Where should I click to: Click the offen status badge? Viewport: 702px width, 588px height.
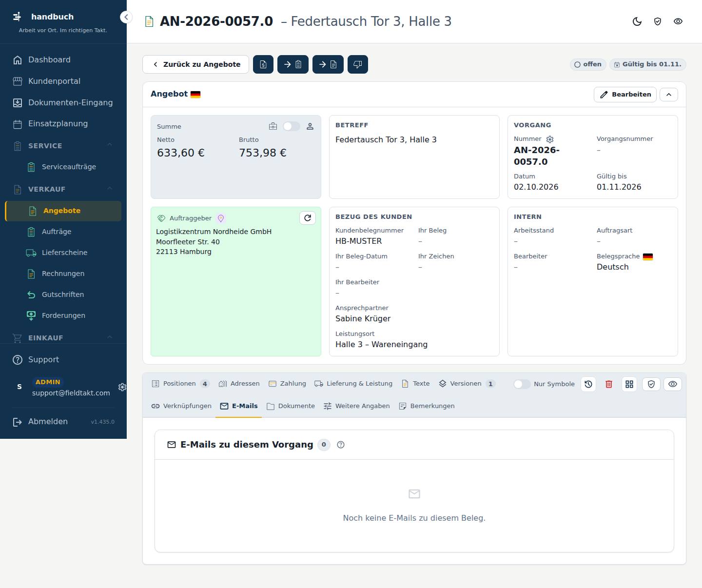pyautogui.click(x=588, y=64)
